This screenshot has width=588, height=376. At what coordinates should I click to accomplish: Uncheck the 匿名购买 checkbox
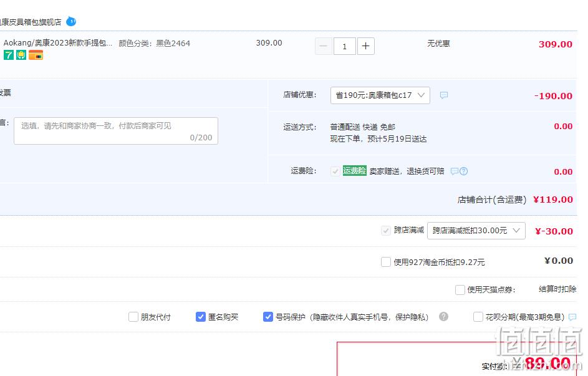tap(201, 317)
